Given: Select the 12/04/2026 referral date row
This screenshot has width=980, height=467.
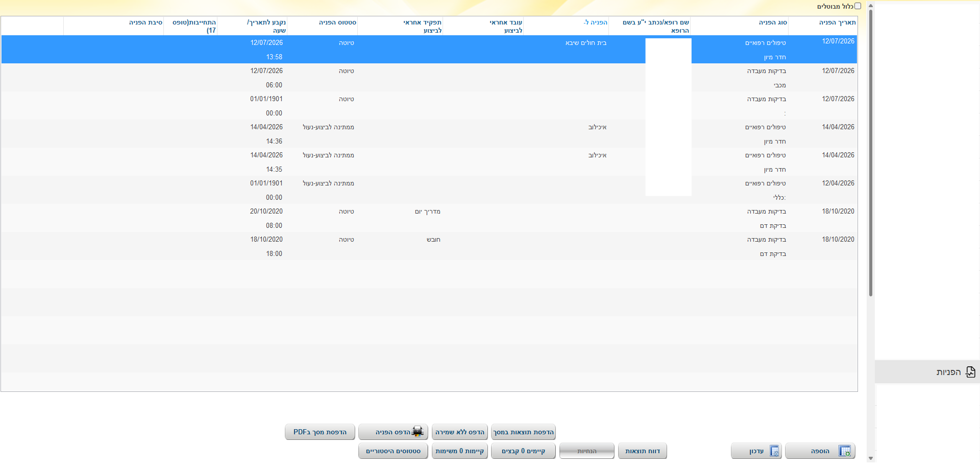Looking at the screenshot, I should point(429,190).
